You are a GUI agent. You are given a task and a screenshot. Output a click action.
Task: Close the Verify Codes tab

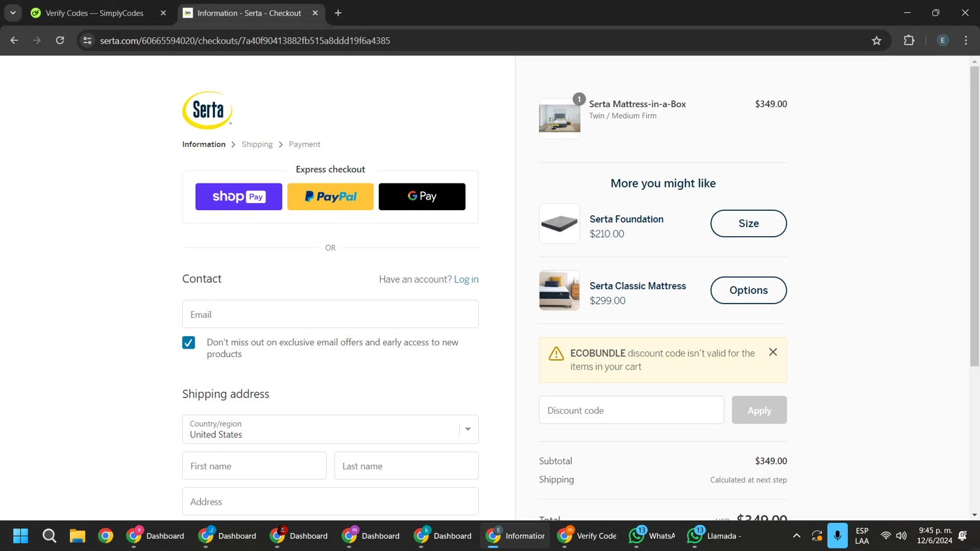tap(163, 13)
